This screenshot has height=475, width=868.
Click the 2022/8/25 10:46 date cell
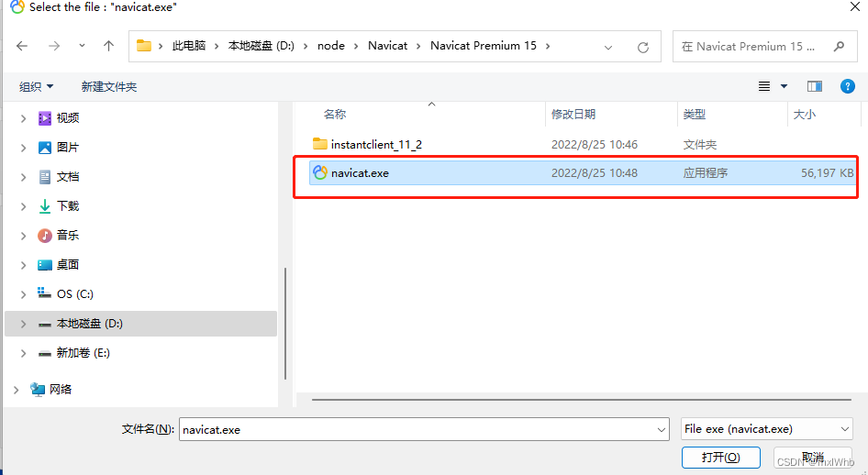point(595,144)
